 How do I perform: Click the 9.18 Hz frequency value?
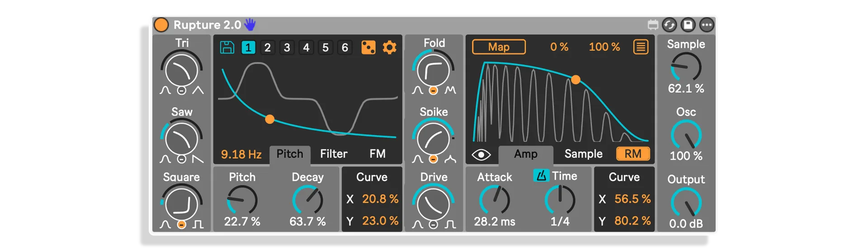pyautogui.click(x=241, y=155)
